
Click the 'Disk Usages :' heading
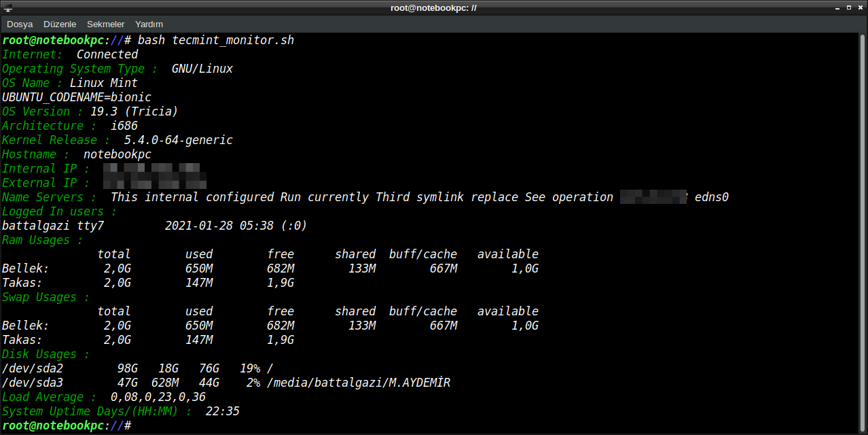coord(46,354)
